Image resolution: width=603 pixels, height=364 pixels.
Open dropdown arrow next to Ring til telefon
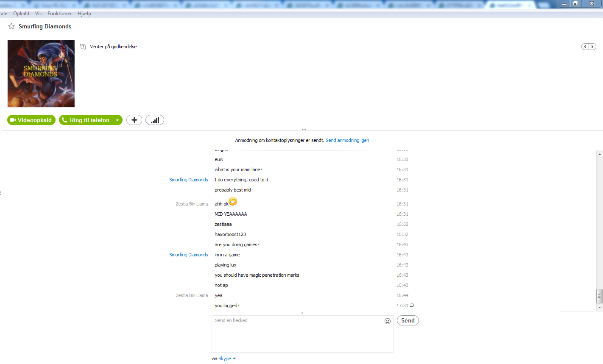tap(117, 120)
